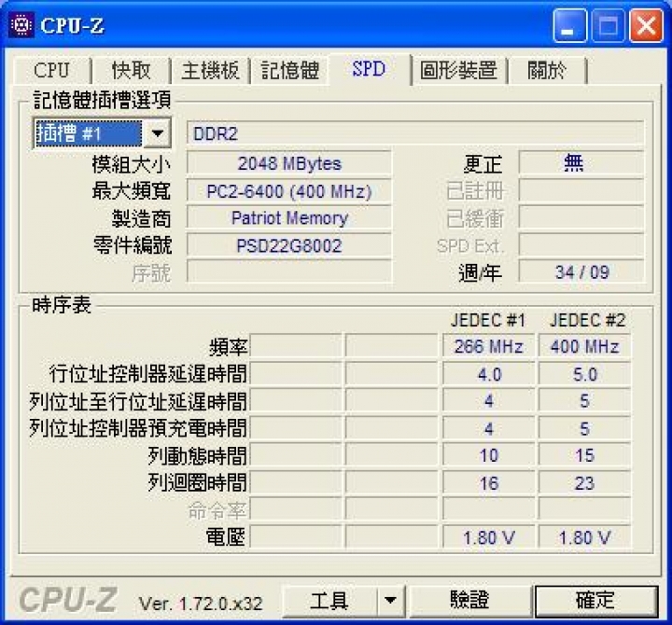Click the DDR2 memory type field
This screenshot has height=625, width=672.
tap(414, 133)
